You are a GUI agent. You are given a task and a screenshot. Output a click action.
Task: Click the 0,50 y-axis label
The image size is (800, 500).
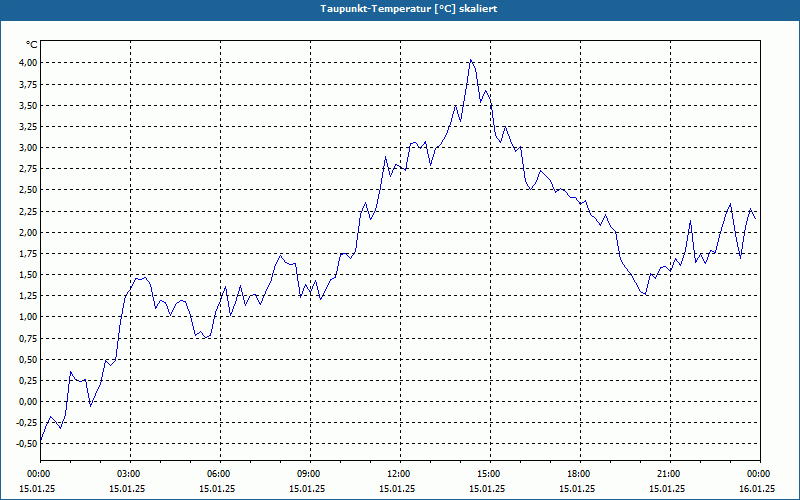29,360
